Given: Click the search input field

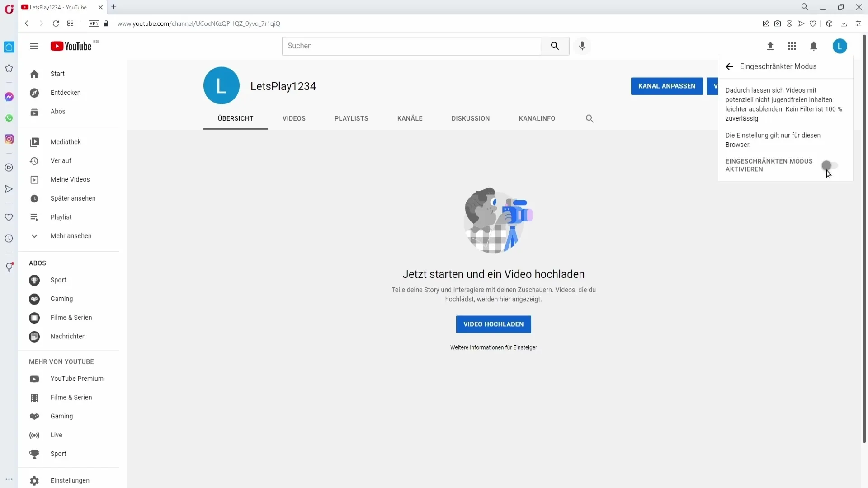Looking at the screenshot, I should pos(411,46).
